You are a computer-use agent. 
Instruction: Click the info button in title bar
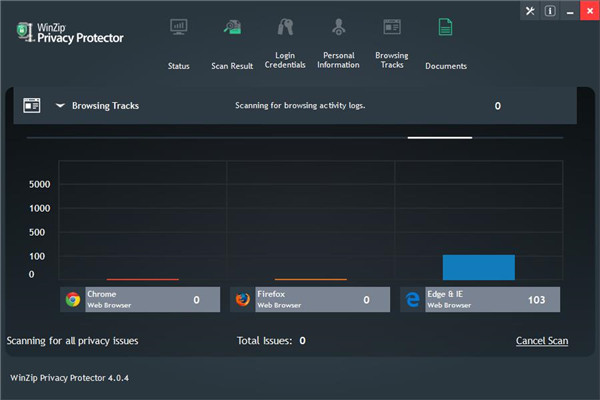(x=549, y=11)
